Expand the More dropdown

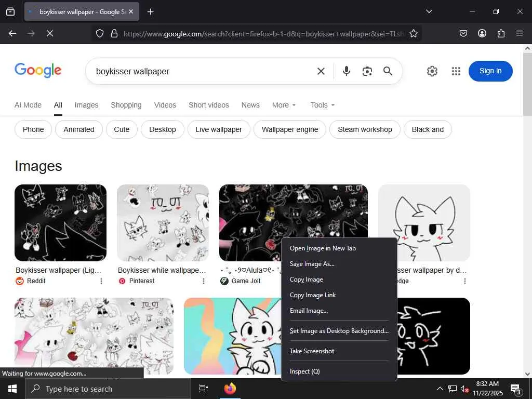pyautogui.click(x=284, y=105)
